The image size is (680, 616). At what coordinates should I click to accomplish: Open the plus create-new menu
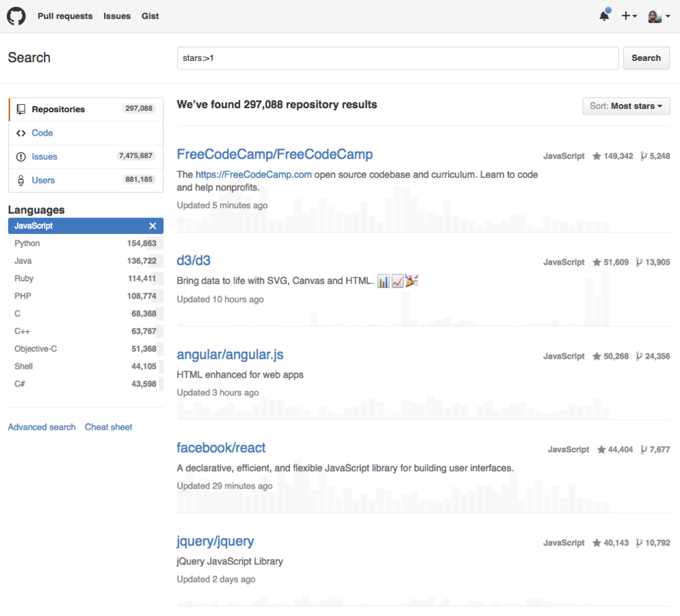pyautogui.click(x=629, y=16)
